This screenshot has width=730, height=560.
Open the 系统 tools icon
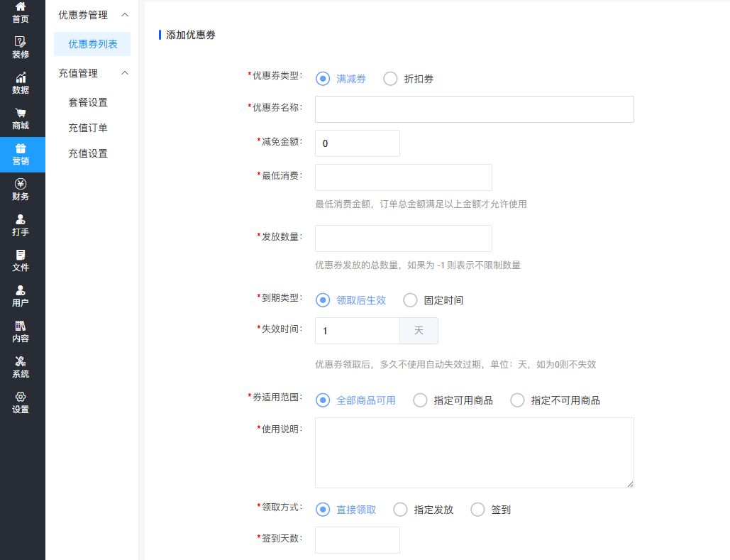coord(21,361)
